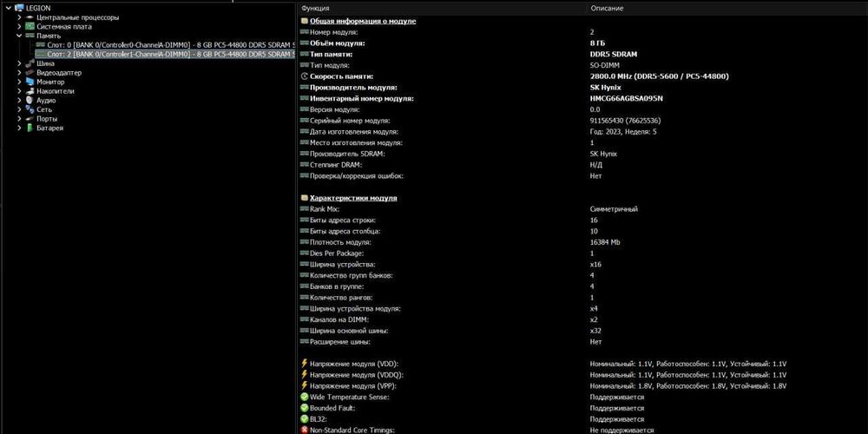The height and width of the screenshot is (434, 868).
Task: Click green check icon for Wide Temperature Sense
Action: point(304,397)
